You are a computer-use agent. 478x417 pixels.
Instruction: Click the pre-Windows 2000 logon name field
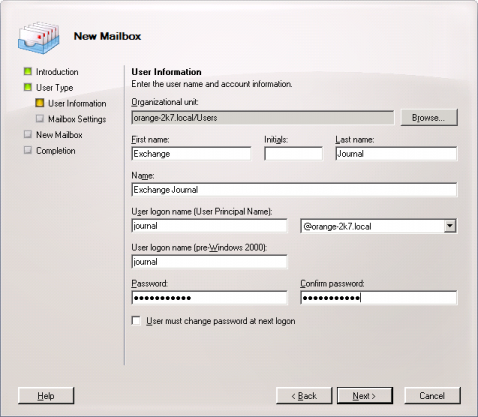tap(209, 262)
